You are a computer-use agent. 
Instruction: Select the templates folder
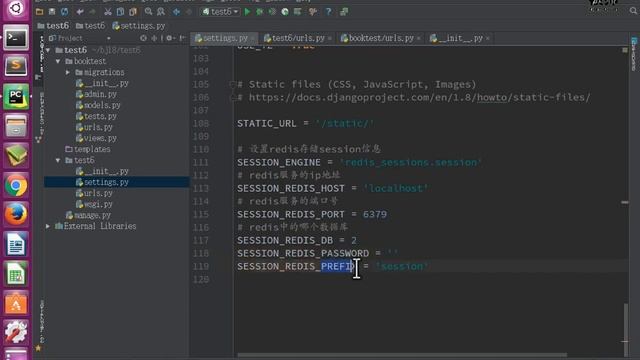[88, 149]
